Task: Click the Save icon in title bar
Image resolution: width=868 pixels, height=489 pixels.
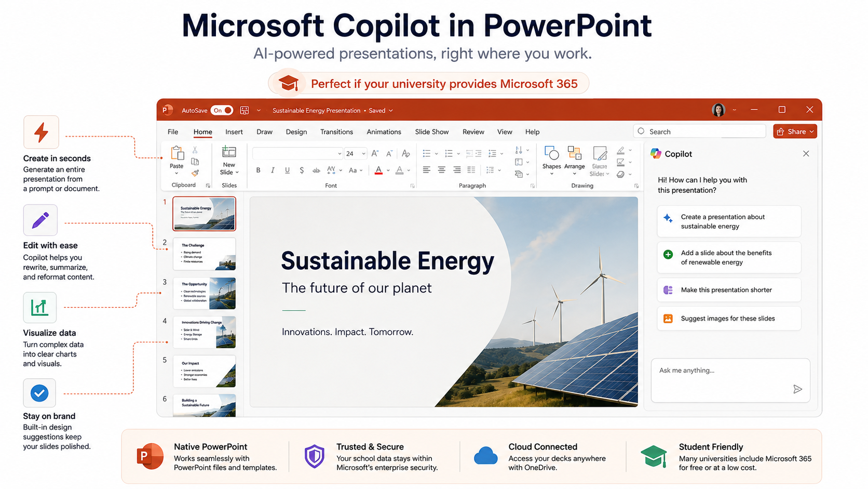Action: (245, 110)
